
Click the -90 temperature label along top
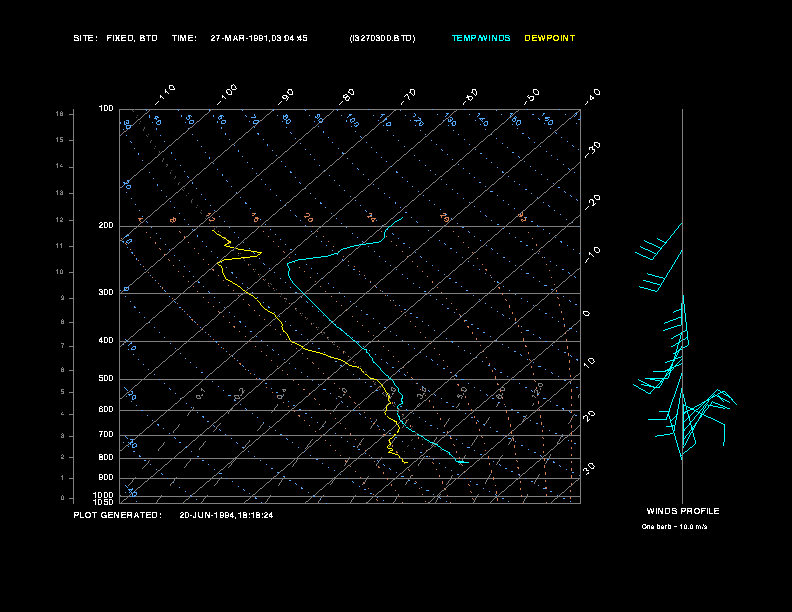(x=285, y=96)
